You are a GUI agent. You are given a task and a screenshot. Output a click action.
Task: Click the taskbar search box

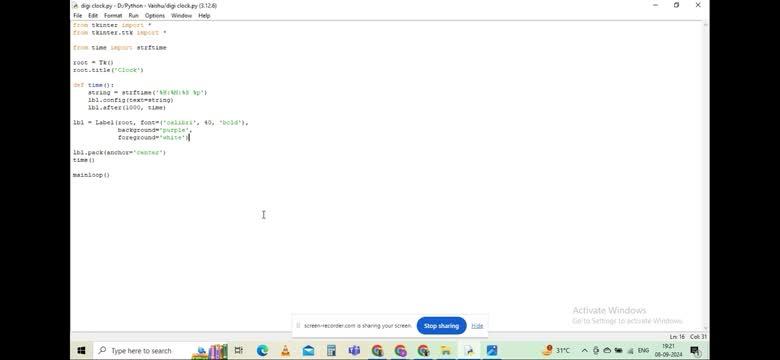click(141, 351)
